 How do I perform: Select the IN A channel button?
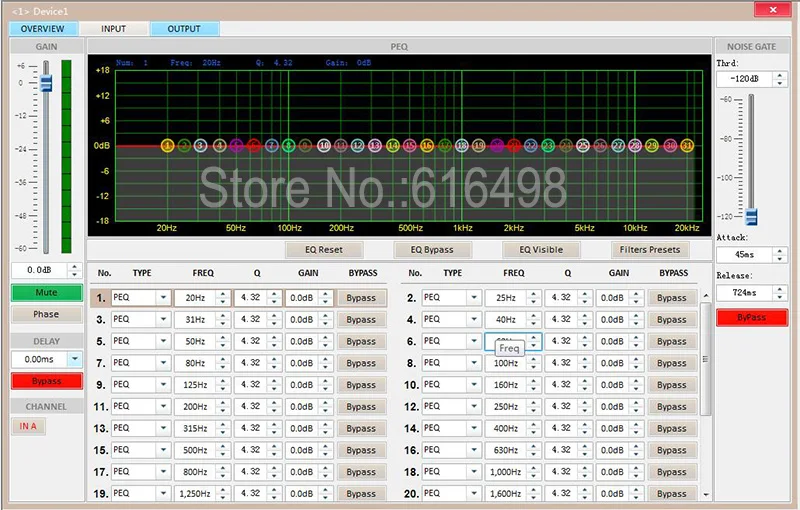click(x=28, y=426)
